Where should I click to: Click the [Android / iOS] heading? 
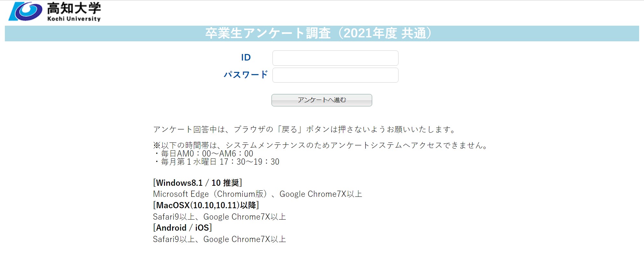pos(183,228)
